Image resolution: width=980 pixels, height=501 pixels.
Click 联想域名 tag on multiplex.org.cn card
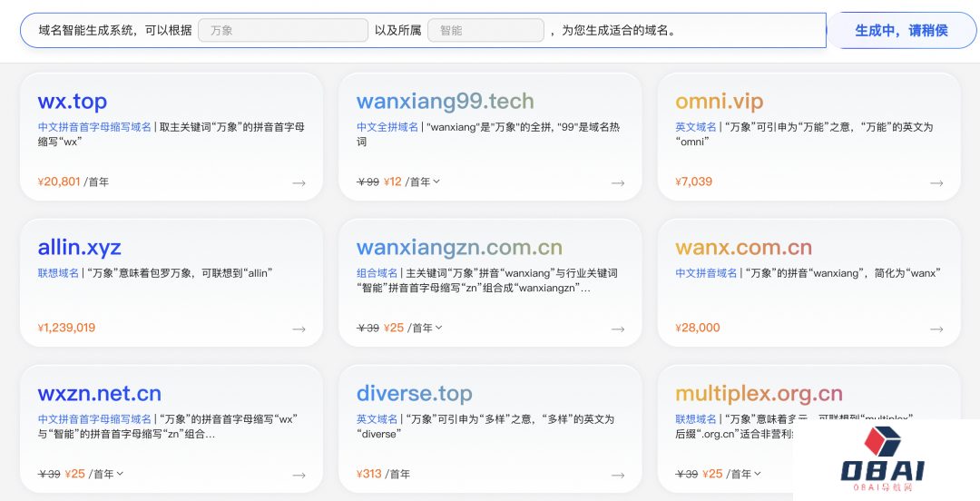[696, 419]
